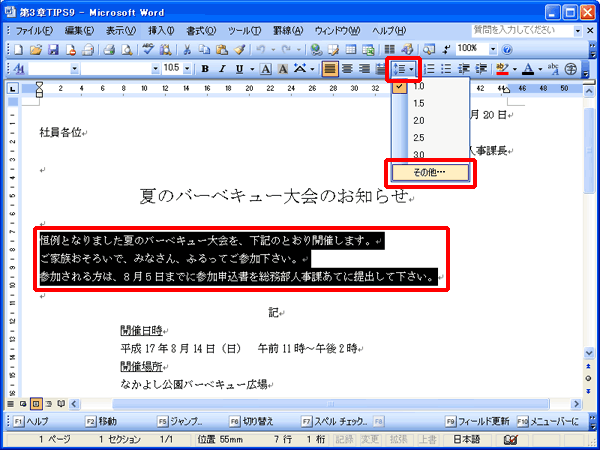Screen dimensions: 600x450
Task: Click the F7 スペル チェック function button
Action: point(335,421)
